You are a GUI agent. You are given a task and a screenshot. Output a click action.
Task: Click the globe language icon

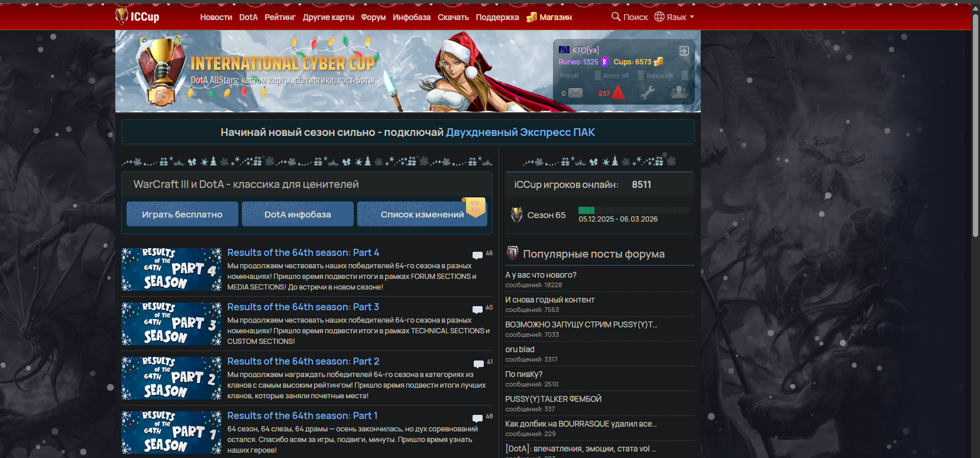pos(659,17)
